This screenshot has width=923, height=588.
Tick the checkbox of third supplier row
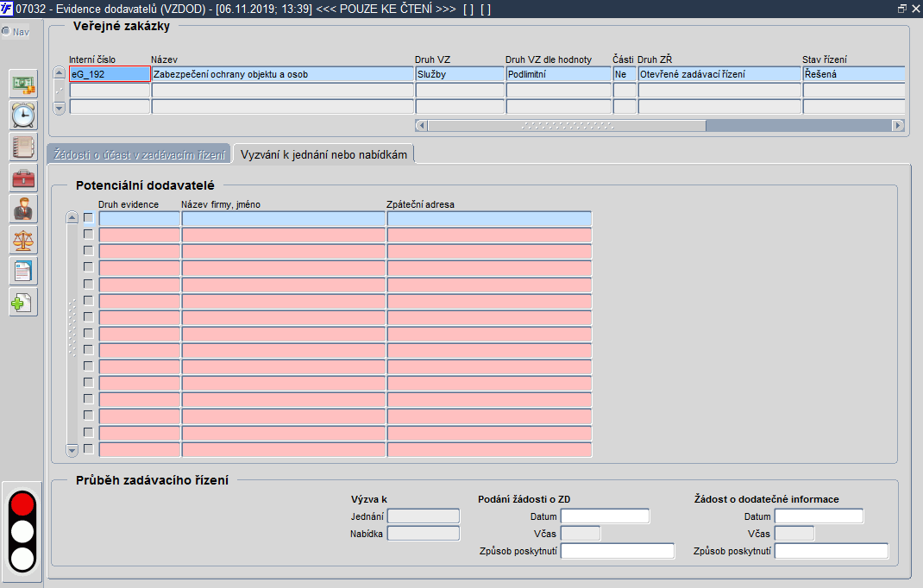88,251
